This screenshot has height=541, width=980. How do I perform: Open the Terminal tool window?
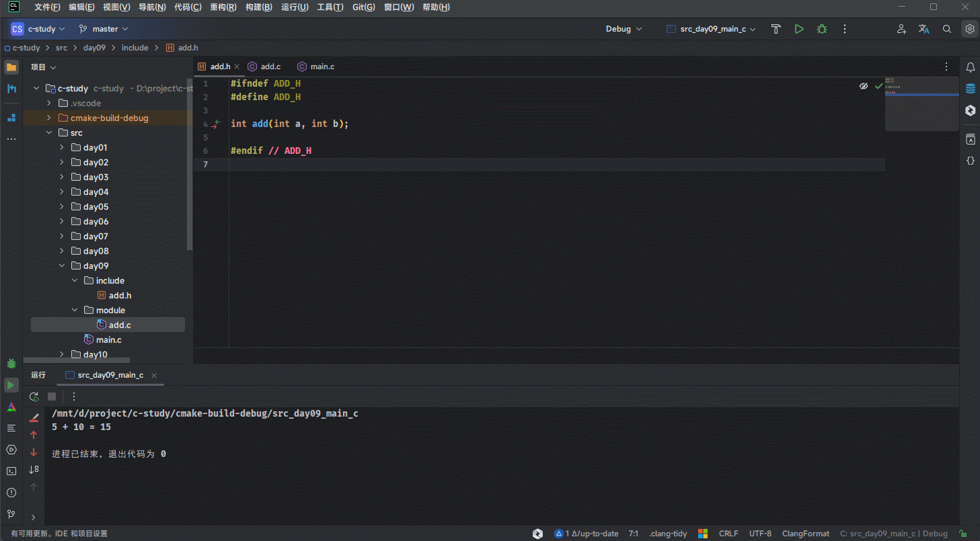point(11,471)
